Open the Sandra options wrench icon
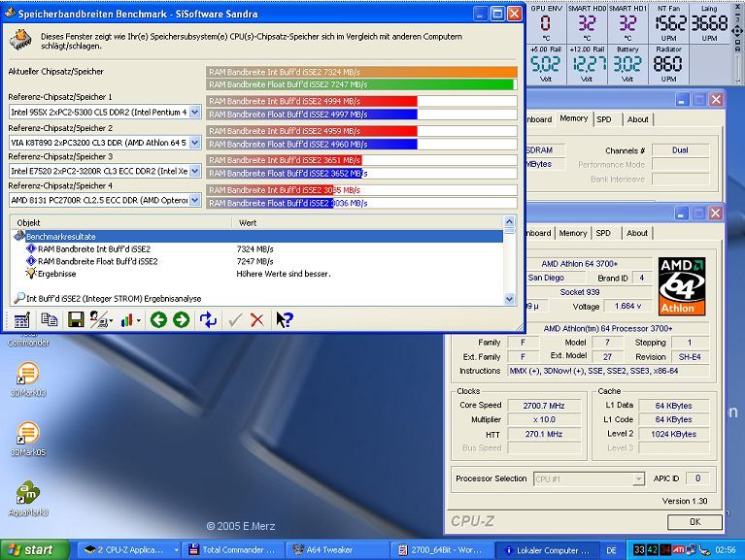The height and width of the screenshot is (560, 745). [x=98, y=320]
